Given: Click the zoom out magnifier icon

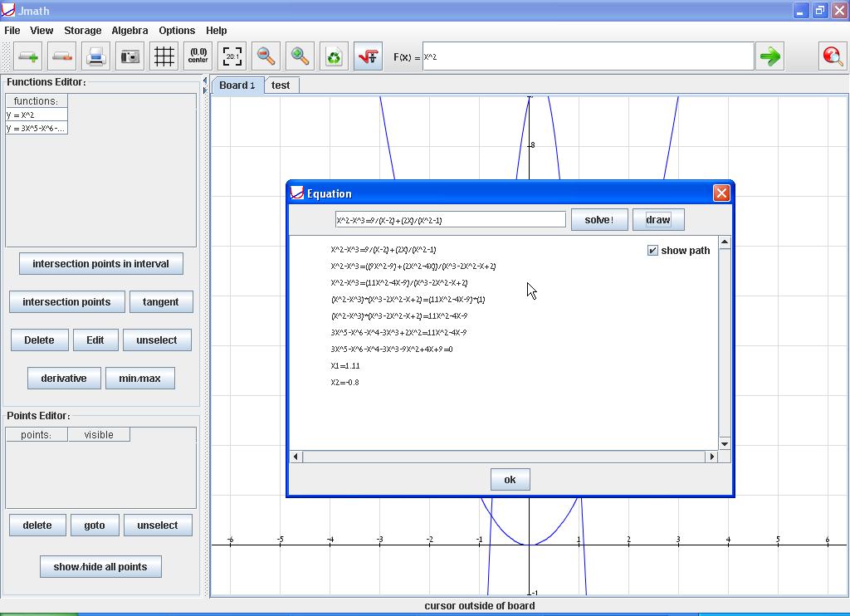Looking at the screenshot, I should pyautogui.click(x=266, y=56).
